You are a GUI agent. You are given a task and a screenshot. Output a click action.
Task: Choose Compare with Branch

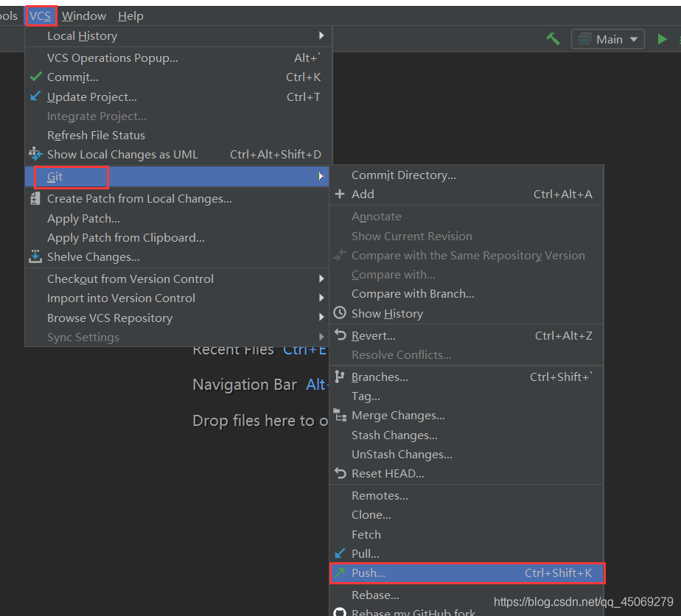pyautogui.click(x=467, y=294)
